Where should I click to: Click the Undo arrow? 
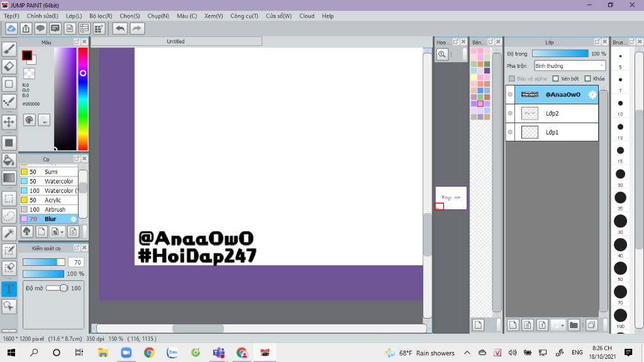click(120, 28)
